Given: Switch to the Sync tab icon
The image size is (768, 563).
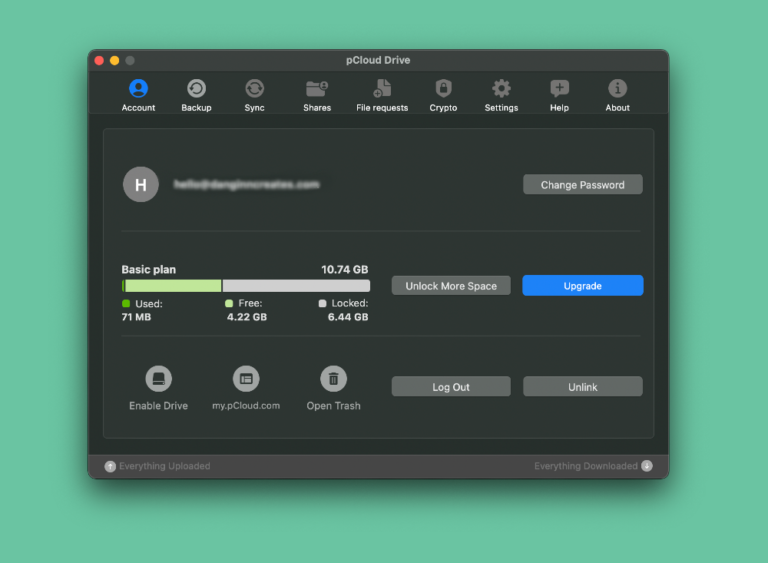Looking at the screenshot, I should pos(255,89).
